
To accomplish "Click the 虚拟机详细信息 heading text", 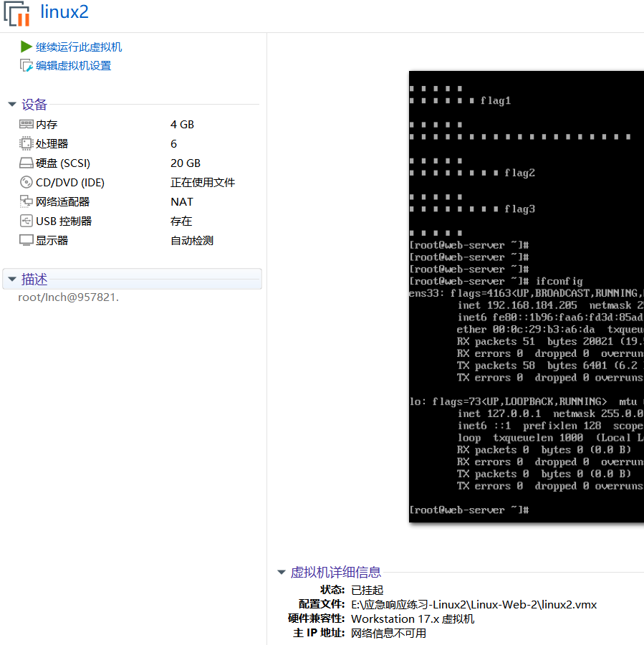I will point(335,572).
